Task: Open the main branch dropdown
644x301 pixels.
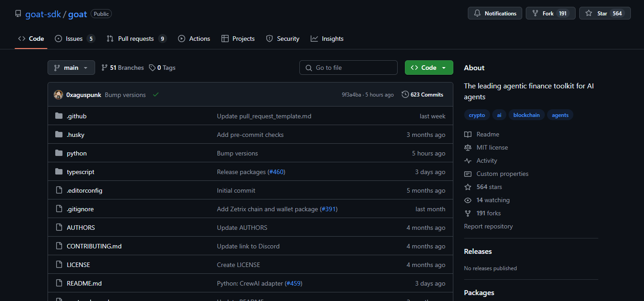Action: (x=71, y=68)
